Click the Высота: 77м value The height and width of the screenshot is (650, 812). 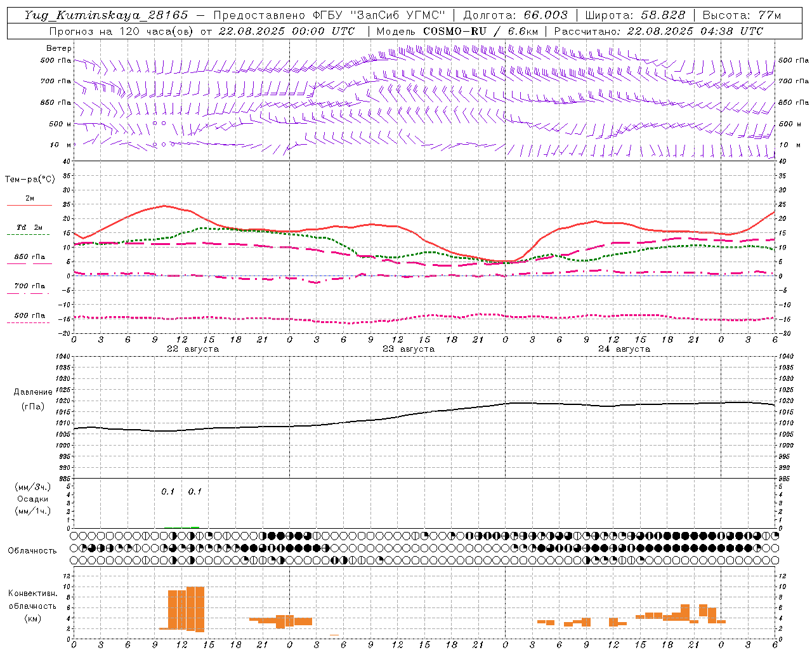click(x=742, y=15)
